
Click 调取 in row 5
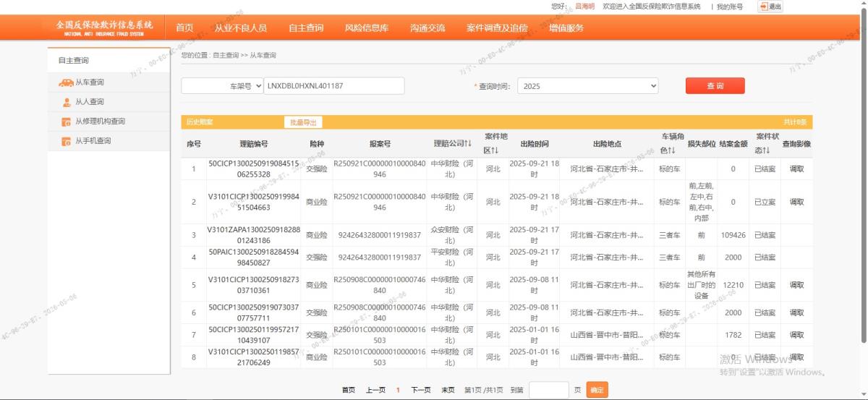(x=796, y=285)
